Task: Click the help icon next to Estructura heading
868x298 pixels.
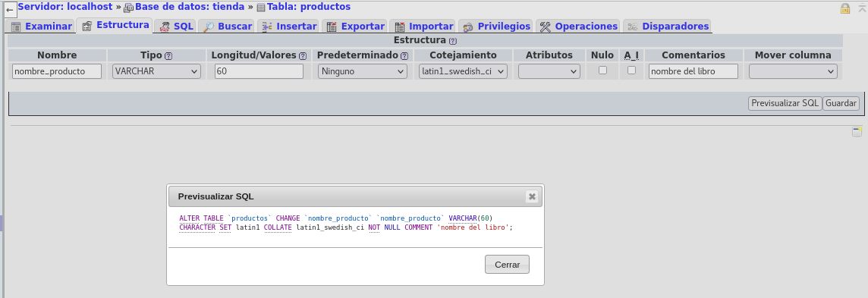Action: click(x=453, y=41)
